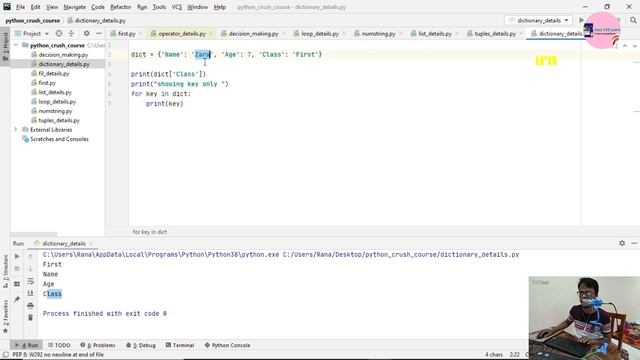Jump to previous highlighted error arrow
Screen dimensions: 640x360
coord(625,46)
